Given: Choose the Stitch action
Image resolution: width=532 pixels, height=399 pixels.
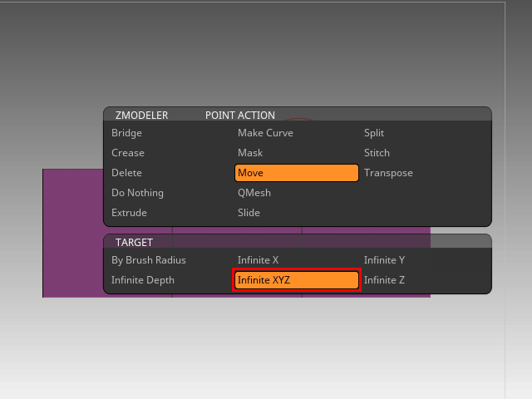Looking at the screenshot, I should [x=377, y=153].
